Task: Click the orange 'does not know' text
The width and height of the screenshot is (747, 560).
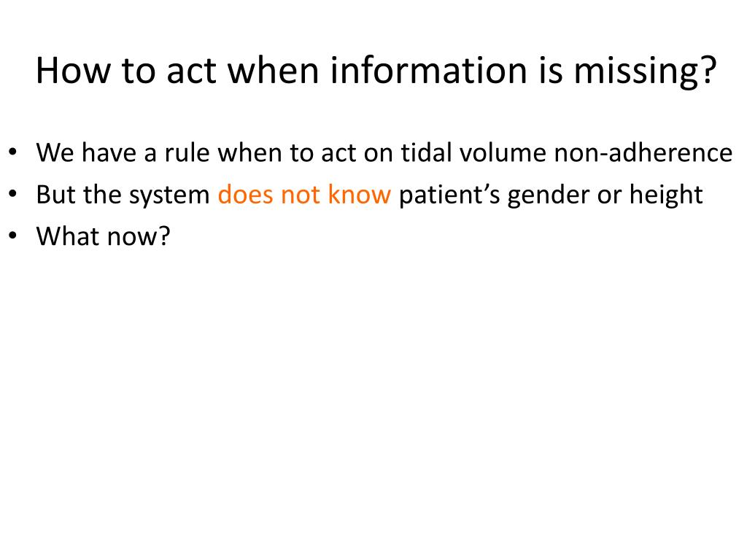Action: 304,194
